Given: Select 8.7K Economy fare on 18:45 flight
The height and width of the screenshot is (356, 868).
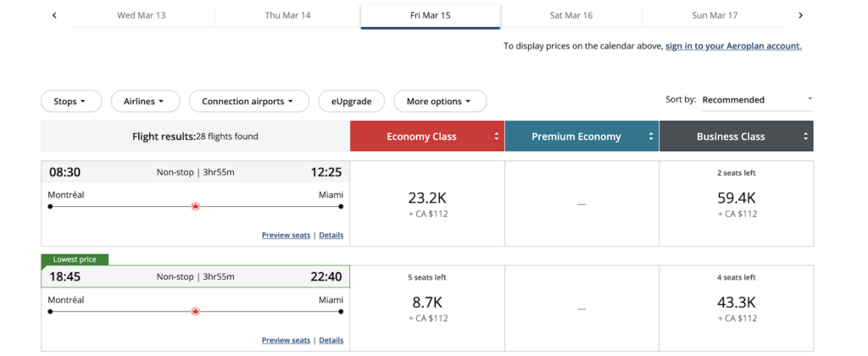Looking at the screenshot, I should (x=426, y=303).
